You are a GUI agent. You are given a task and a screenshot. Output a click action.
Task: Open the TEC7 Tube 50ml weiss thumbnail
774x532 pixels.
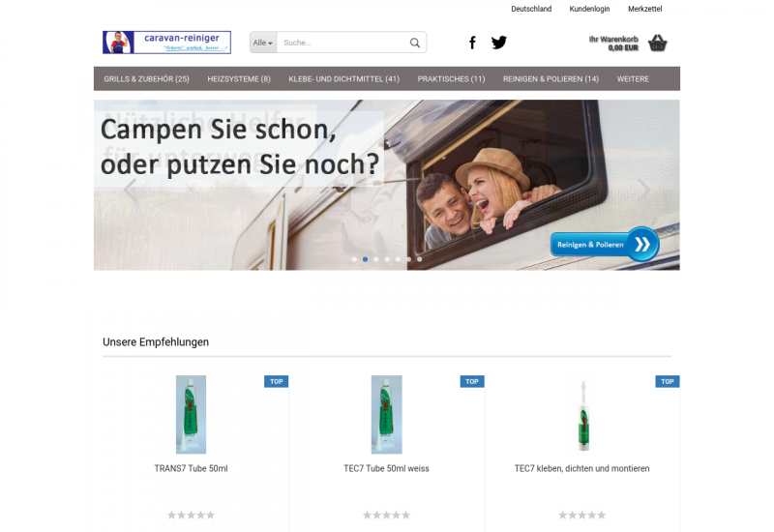[386, 414]
